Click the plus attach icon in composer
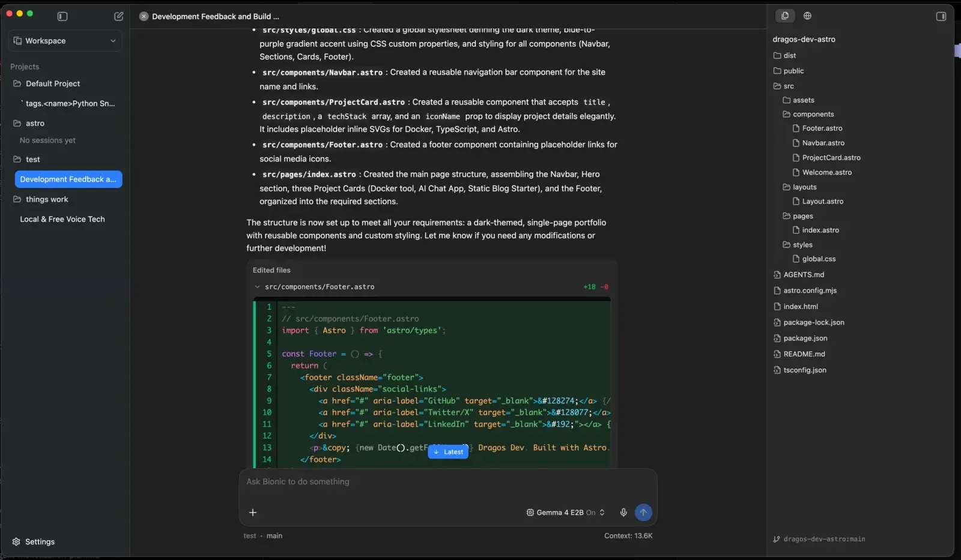 click(x=253, y=513)
